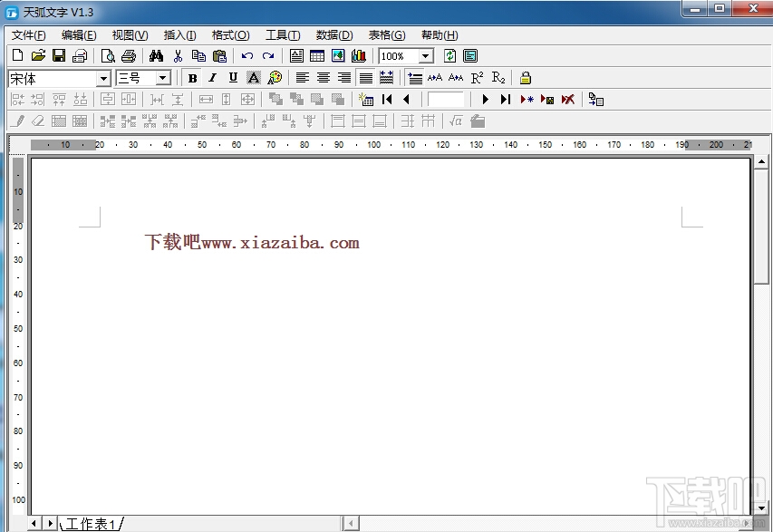Click the print preview magnifier icon
This screenshot has width=773, height=532.
point(108,55)
